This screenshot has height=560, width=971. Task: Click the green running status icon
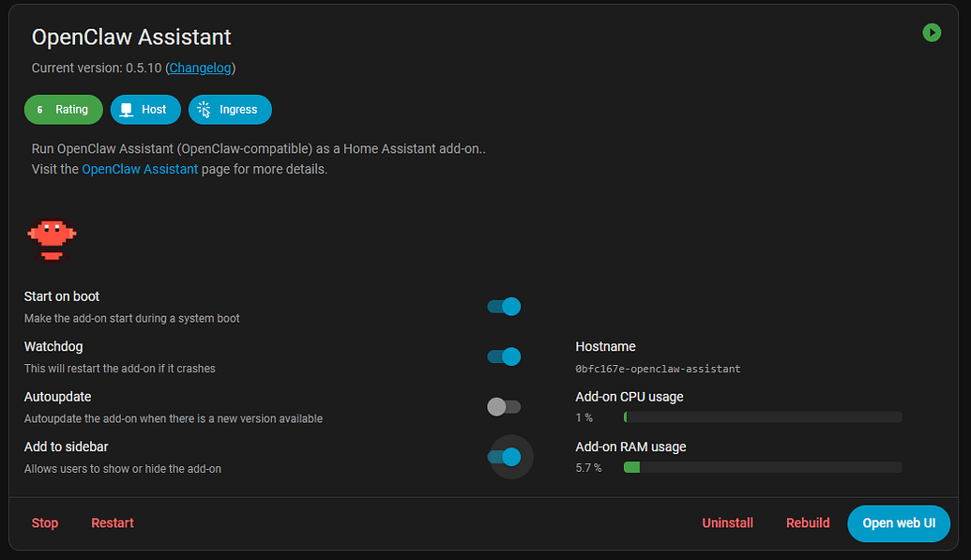[932, 32]
